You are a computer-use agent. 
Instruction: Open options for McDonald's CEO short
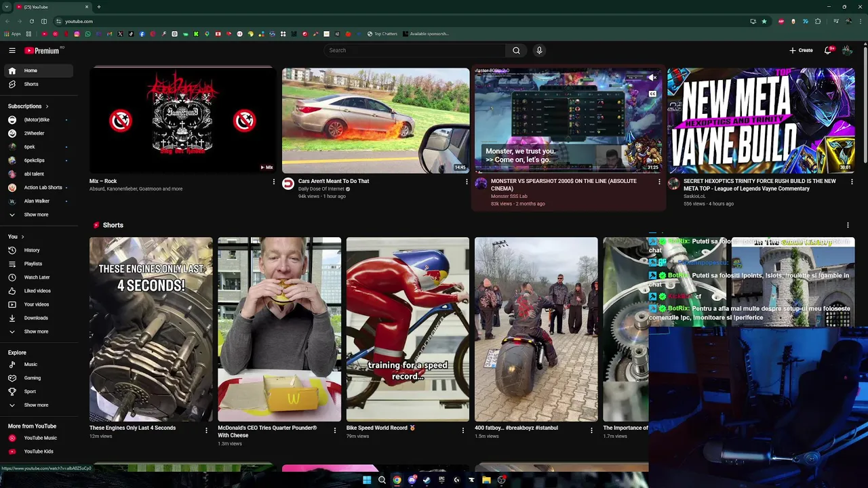[335, 430]
